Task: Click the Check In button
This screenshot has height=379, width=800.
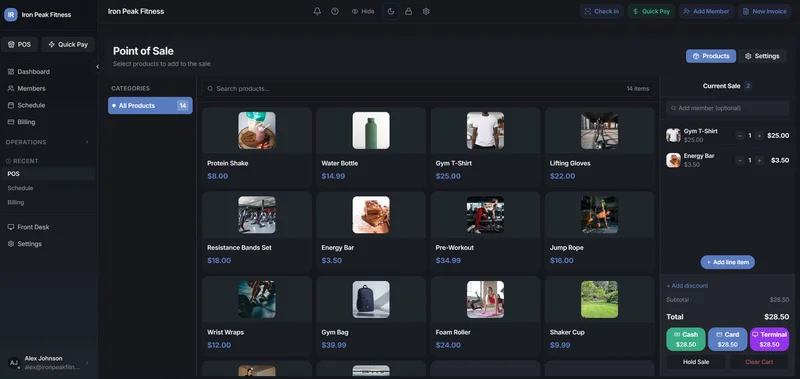Action: click(x=602, y=11)
